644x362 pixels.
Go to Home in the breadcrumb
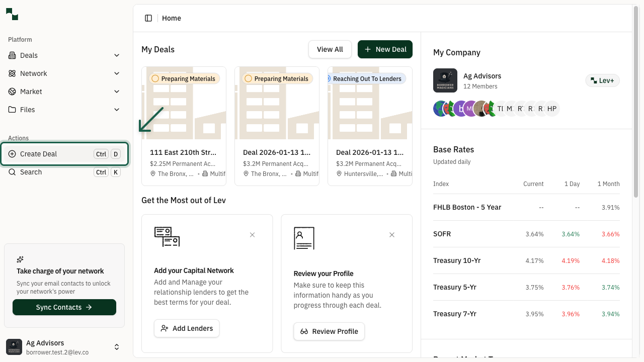point(172,18)
